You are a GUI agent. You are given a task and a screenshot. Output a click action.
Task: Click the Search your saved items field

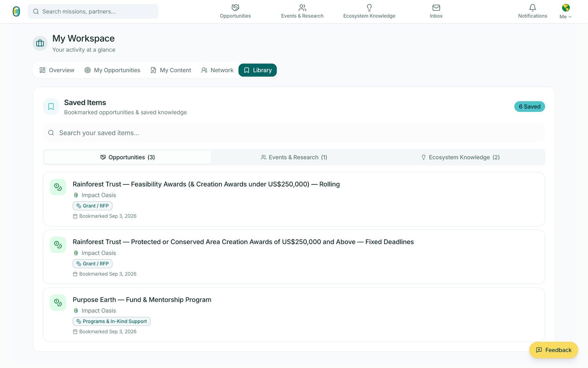pyautogui.click(x=294, y=133)
